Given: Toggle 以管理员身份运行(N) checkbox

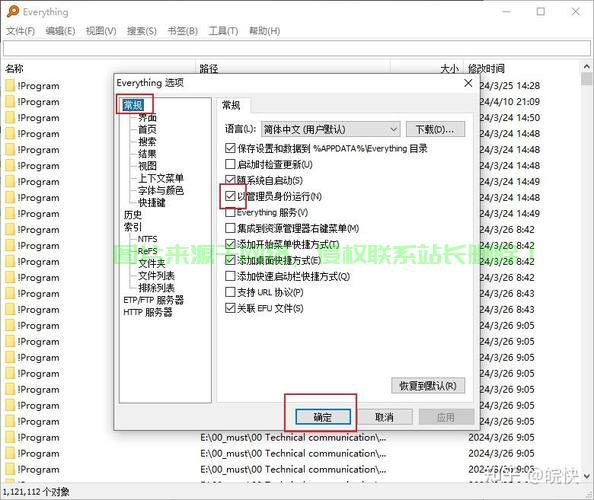Looking at the screenshot, I should [x=230, y=196].
